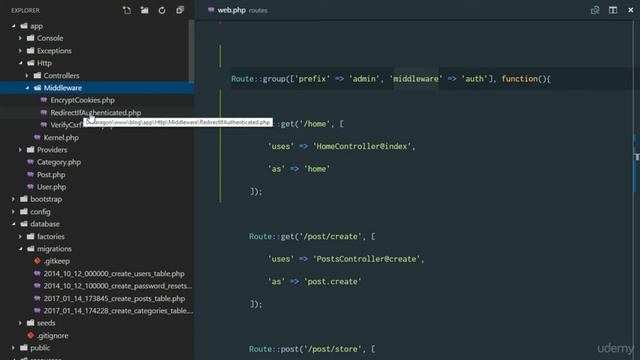Open create_users_table migration file

pyautogui.click(x=114, y=273)
